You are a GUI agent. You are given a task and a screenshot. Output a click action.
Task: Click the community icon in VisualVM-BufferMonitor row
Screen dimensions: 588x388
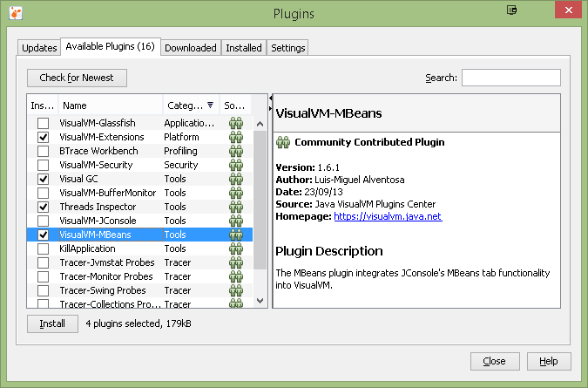click(x=236, y=193)
